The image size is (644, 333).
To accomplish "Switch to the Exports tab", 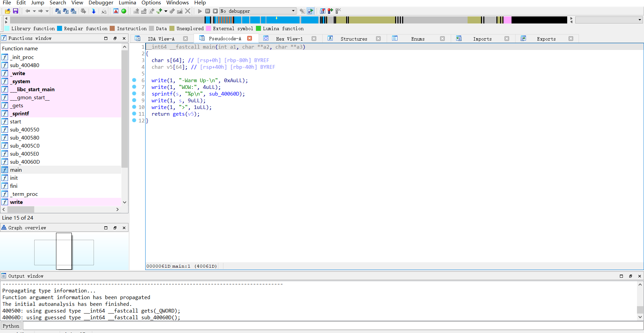I will pos(546,39).
